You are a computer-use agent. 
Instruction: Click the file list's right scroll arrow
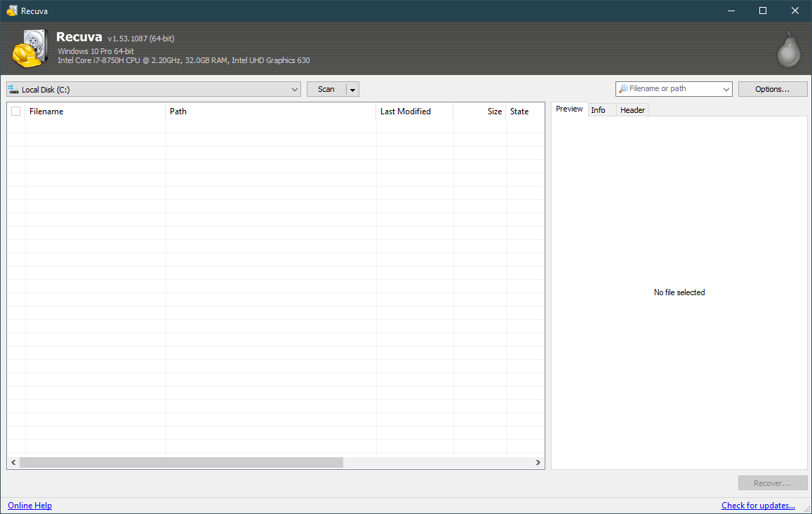[538, 463]
